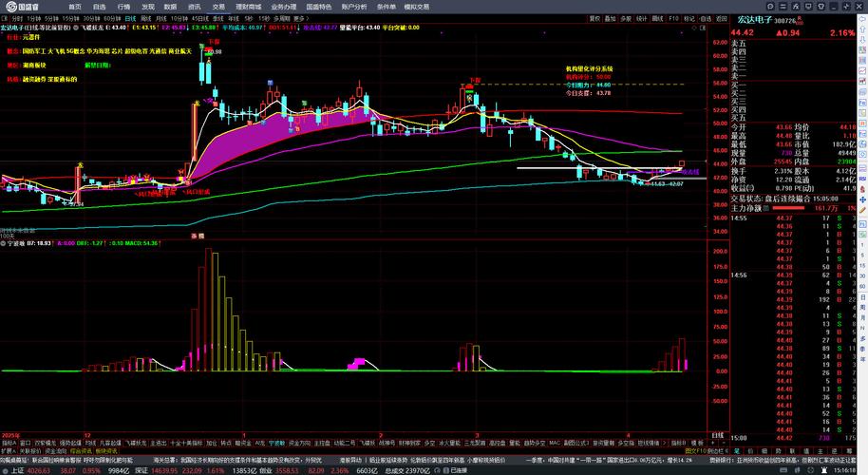The height and width of the screenshot is (475, 868).
Task: Select the 周线 period tab
Action: point(146,18)
